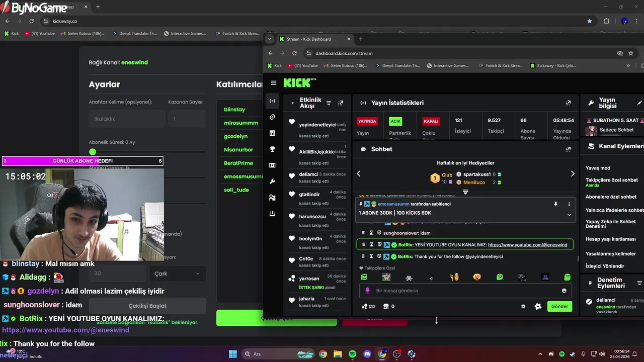Expand the pinned message chevron
This screenshot has height=362, width=644.
click(x=569, y=215)
